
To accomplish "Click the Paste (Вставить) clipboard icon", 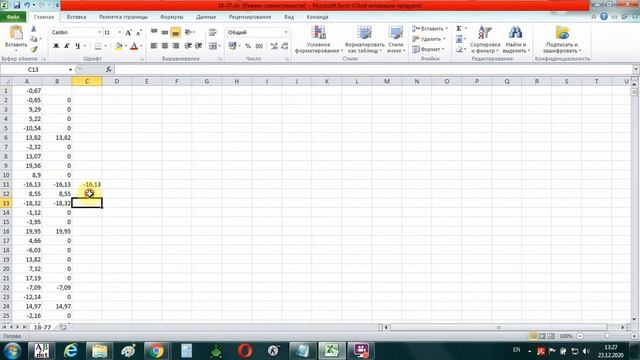I will click(x=16, y=33).
